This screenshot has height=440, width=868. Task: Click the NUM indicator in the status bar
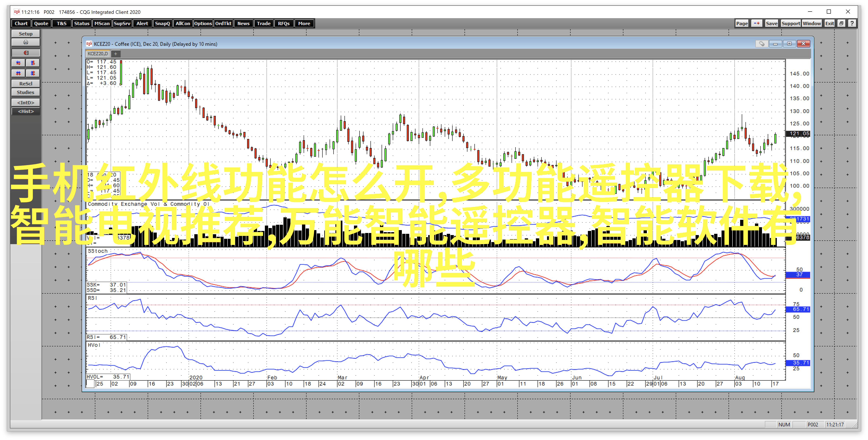[784, 425]
